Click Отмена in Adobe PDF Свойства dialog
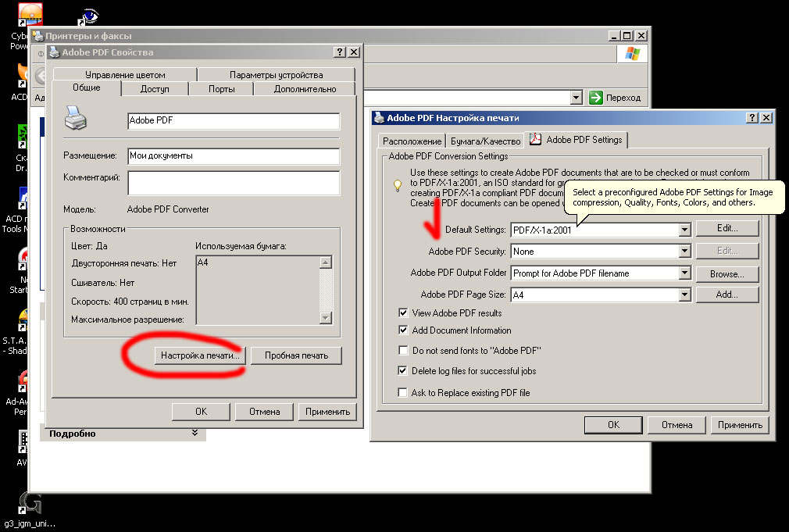Viewport: 789px width, 532px height. (x=264, y=411)
